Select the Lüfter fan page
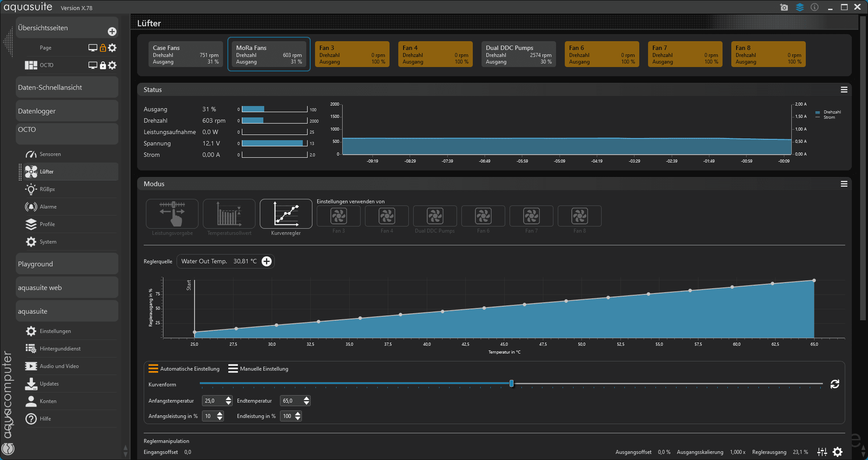The image size is (868, 460). pyautogui.click(x=70, y=172)
